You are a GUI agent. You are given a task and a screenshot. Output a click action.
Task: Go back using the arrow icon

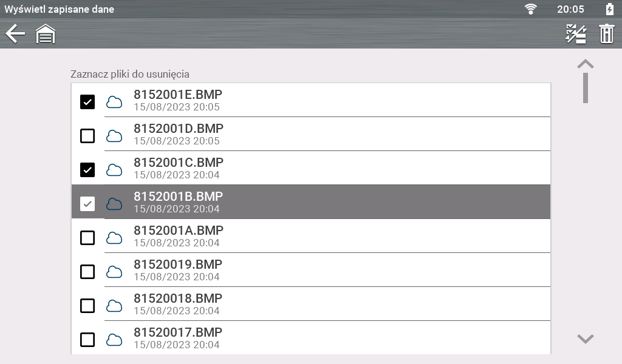point(15,34)
